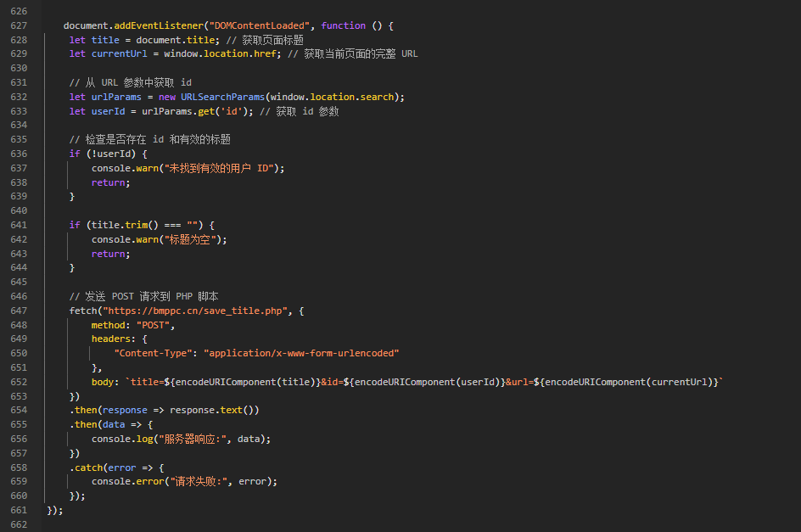Image resolution: width=801 pixels, height=532 pixels.
Task: Click .catch(error on line 658
Action: [x=103, y=468]
